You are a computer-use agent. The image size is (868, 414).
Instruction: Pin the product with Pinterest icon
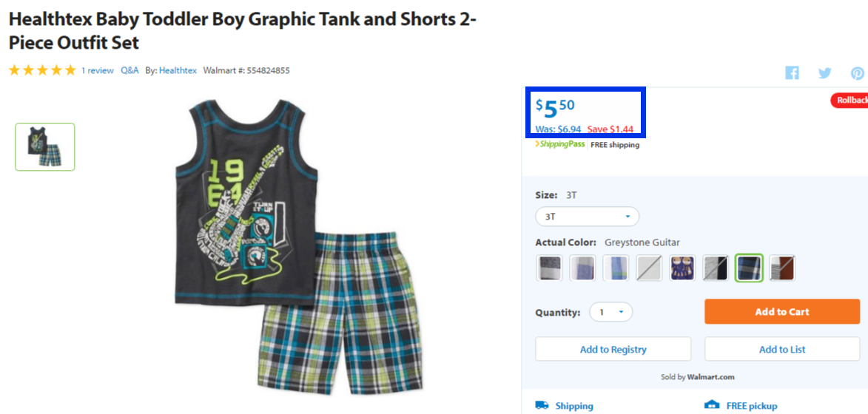[x=858, y=73]
